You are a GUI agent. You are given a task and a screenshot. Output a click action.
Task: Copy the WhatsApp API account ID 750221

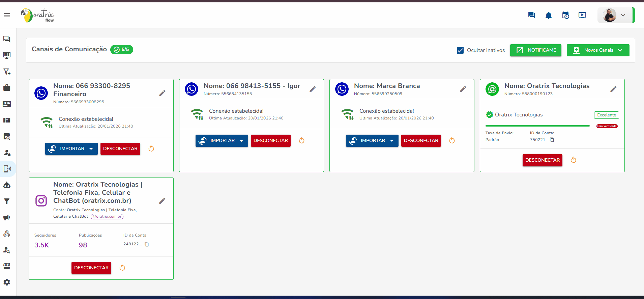[x=552, y=140]
